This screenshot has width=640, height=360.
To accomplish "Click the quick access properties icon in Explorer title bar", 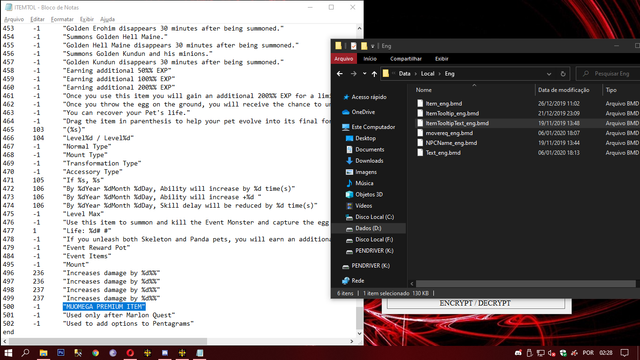I will pos(353,46).
